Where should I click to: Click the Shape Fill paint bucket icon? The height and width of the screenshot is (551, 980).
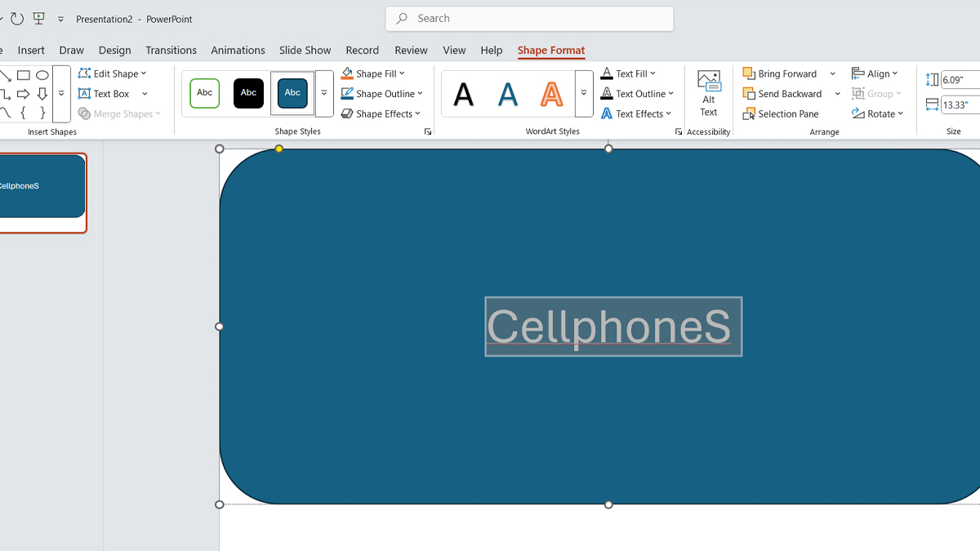pos(347,73)
